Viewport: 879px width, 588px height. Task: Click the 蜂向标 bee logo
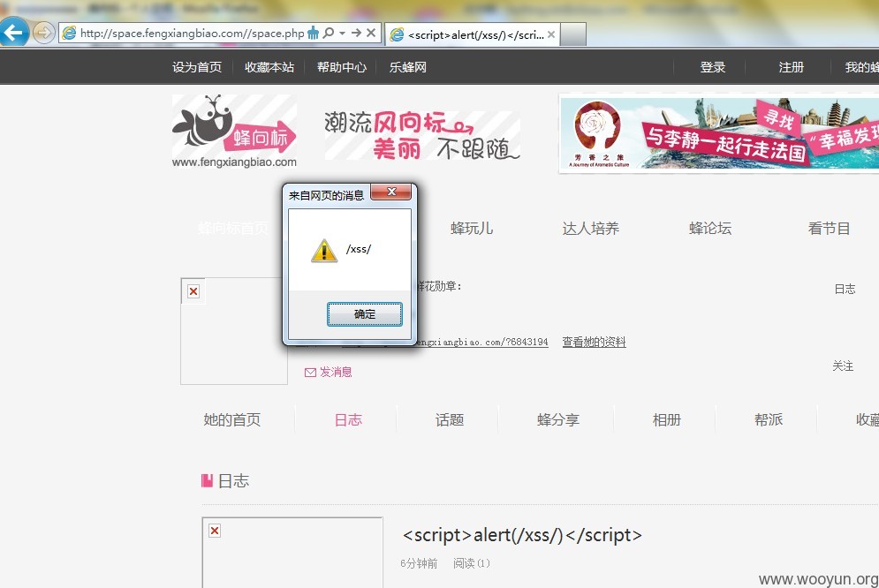(234, 125)
